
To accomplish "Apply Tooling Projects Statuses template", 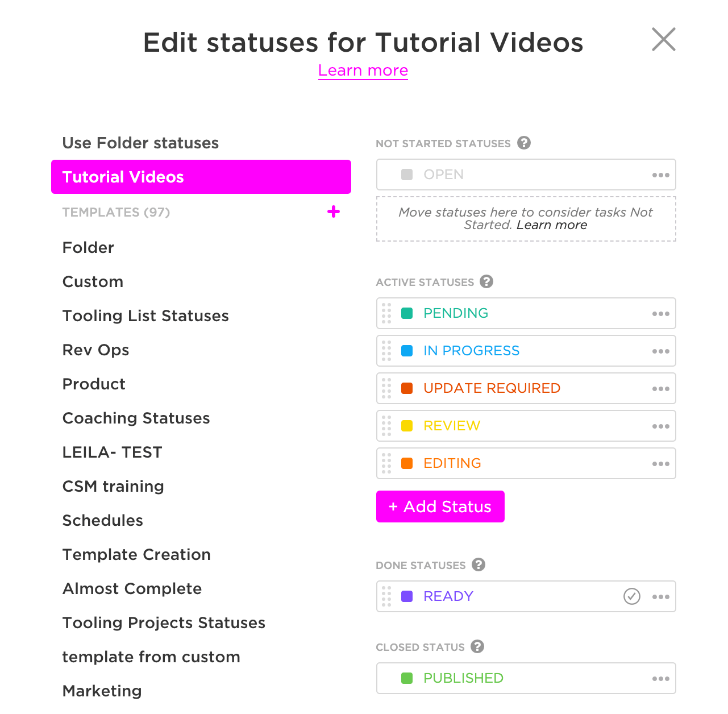I will tap(164, 622).
